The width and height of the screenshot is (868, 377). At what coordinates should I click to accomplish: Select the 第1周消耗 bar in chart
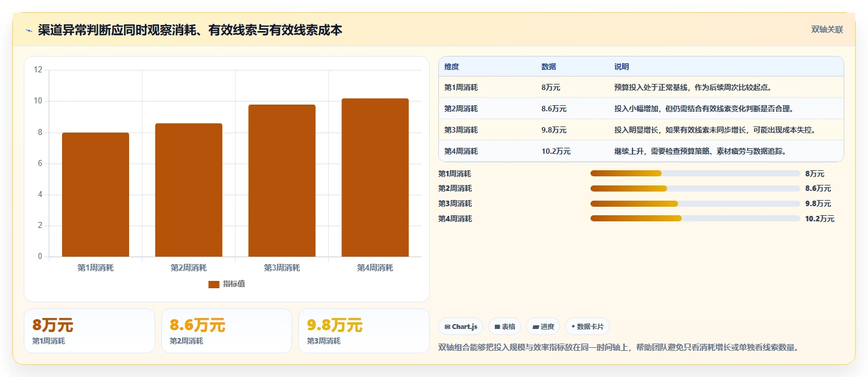point(96,195)
